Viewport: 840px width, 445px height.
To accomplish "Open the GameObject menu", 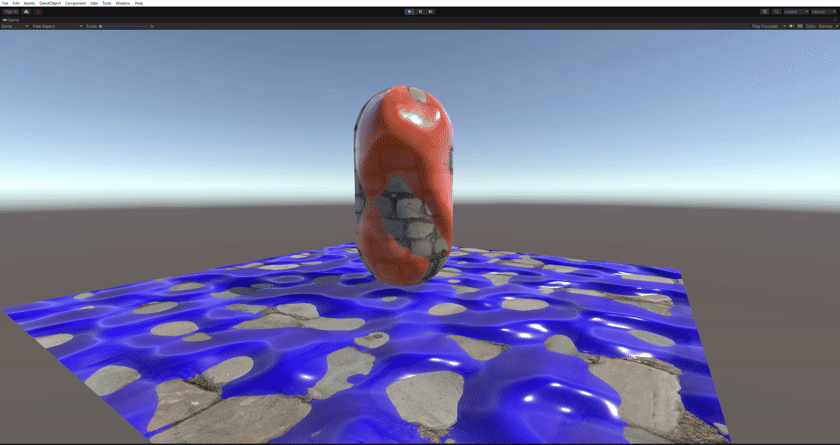I will click(x=50, y=3).
